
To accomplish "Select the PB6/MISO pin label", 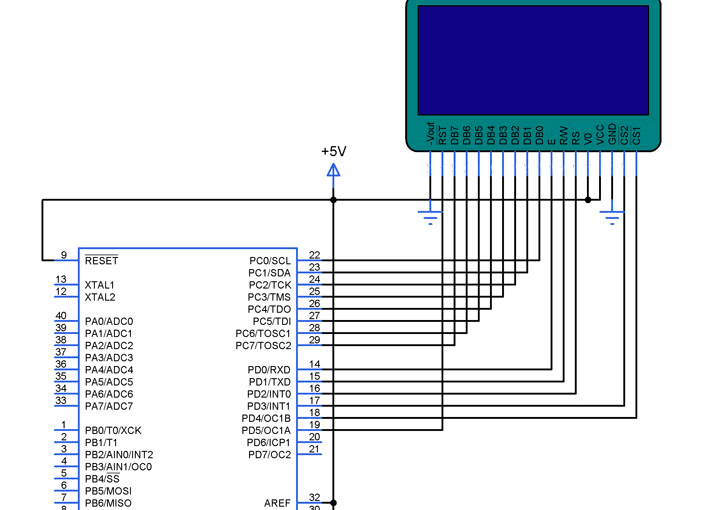I will pos(108,503).
